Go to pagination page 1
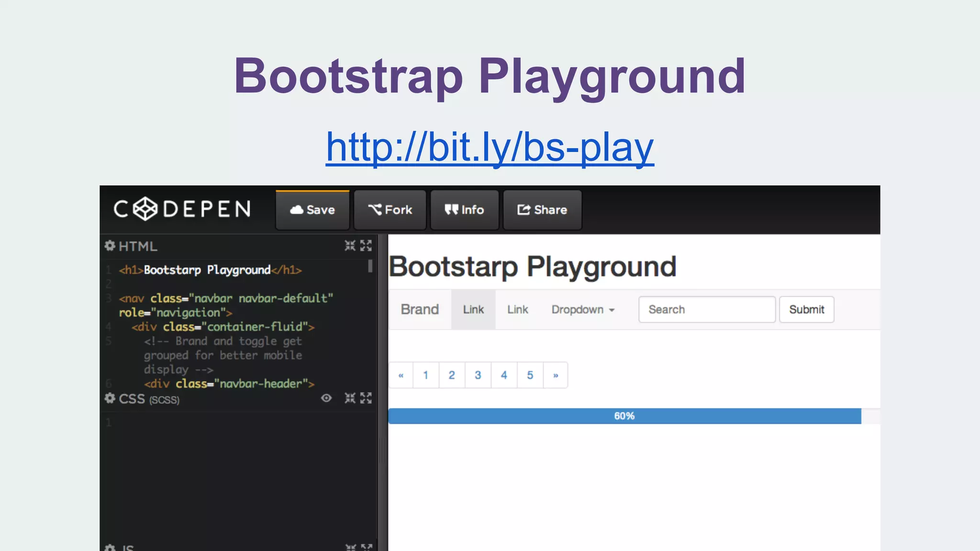Screen dimensions: 980x551 click(426, 375)
